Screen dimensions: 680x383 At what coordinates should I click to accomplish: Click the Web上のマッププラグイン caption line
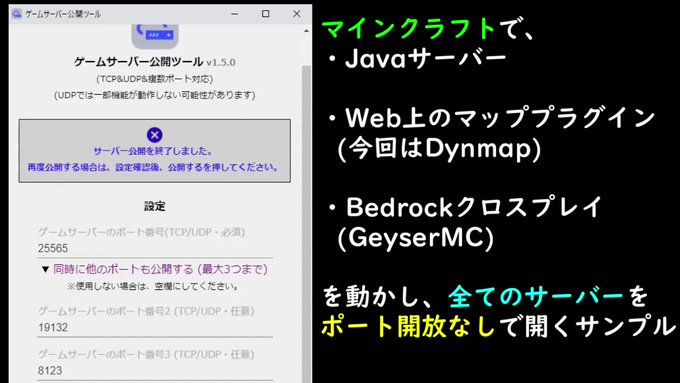(491, 118)
